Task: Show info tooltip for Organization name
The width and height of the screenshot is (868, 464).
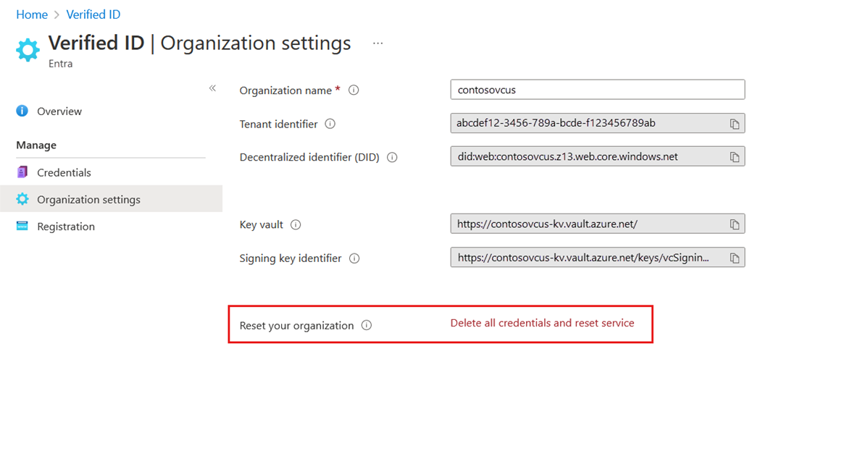Action: click(354, 90)
